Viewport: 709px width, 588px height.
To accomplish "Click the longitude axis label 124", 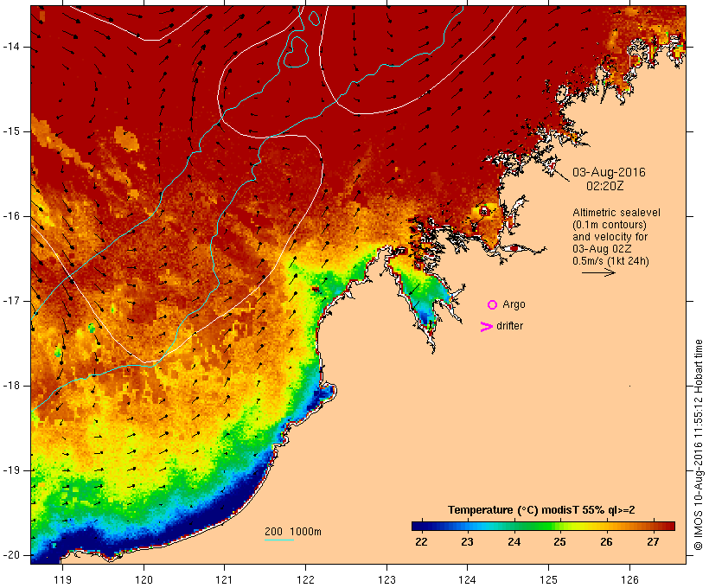I will click(x=467, y=580).
